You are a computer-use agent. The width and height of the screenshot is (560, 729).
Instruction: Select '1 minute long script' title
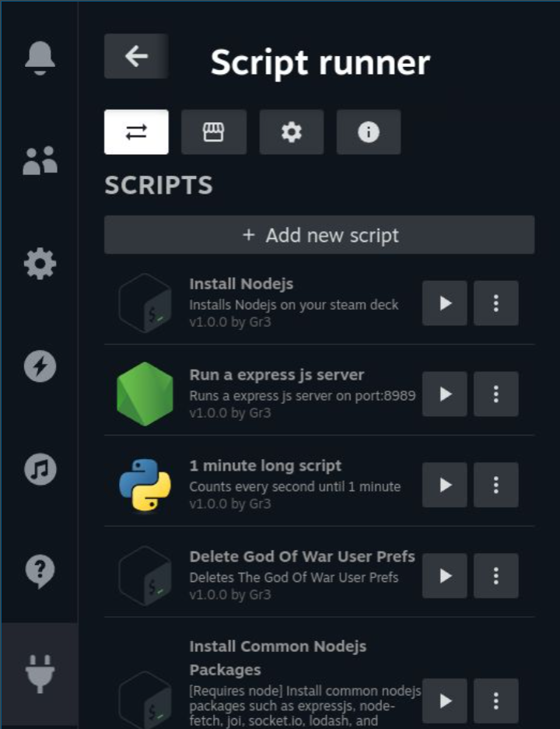click(x=265, y=466)
